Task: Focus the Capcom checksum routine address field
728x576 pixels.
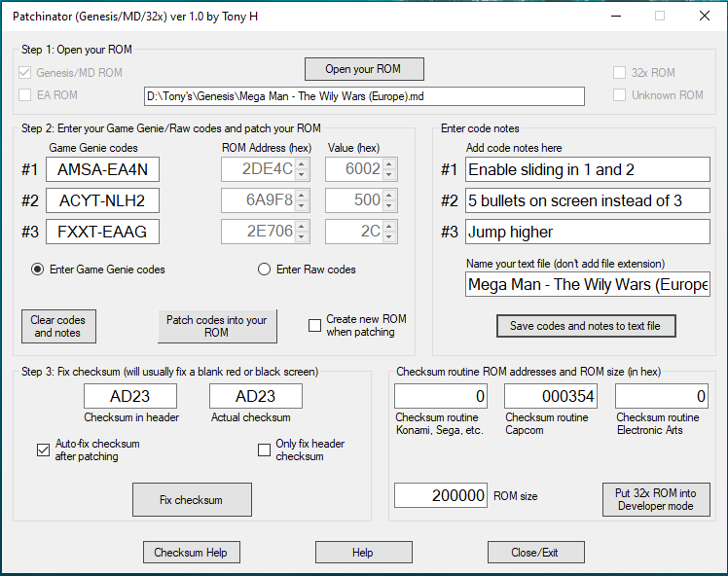Action: [550, 396]
